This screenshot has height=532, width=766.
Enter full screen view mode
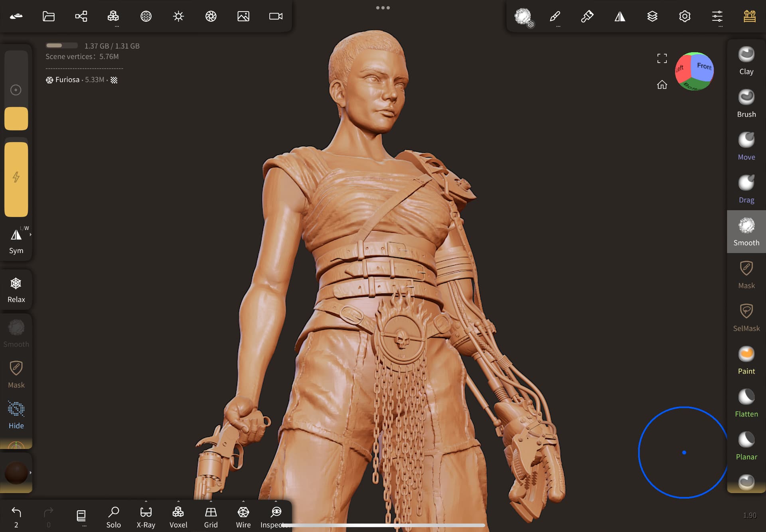(662, 58)
